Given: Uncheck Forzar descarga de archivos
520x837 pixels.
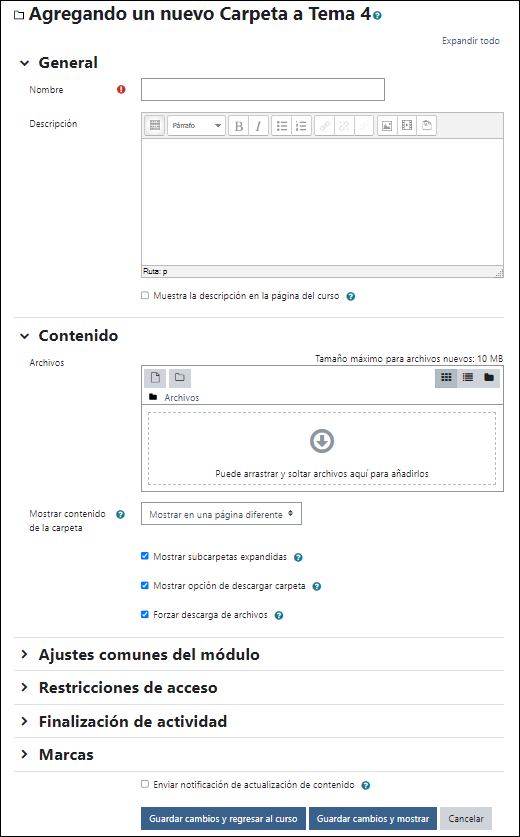Looking at the screenshot, I should [145, 614].
